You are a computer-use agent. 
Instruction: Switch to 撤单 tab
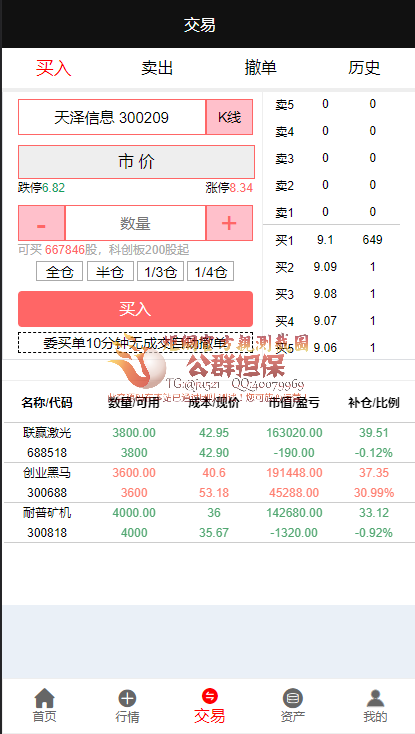click(261, 68)
